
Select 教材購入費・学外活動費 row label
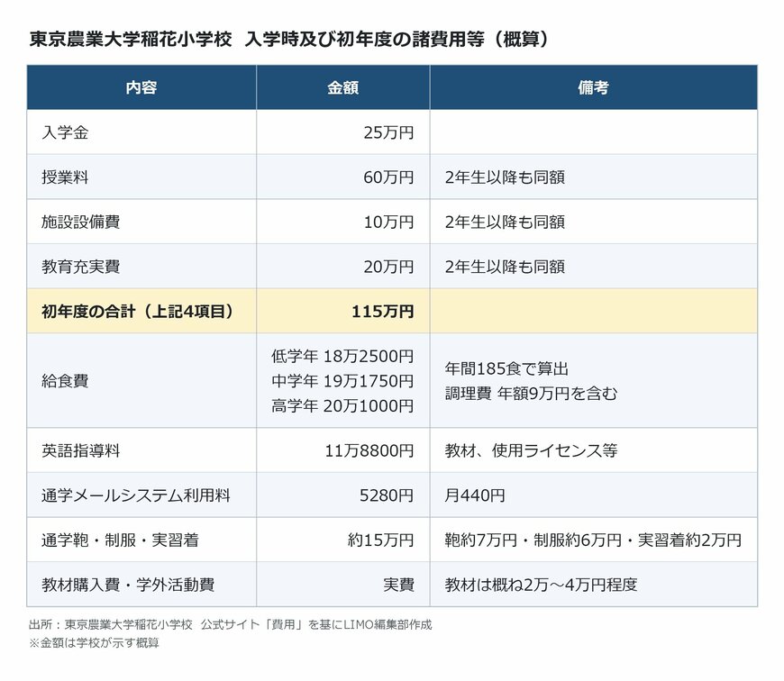click(128, 585)
